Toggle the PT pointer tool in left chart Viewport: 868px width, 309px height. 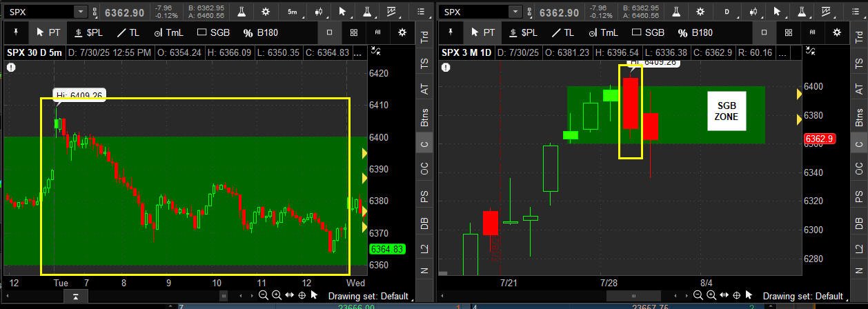pyautogui.click(x=48, y=32)
